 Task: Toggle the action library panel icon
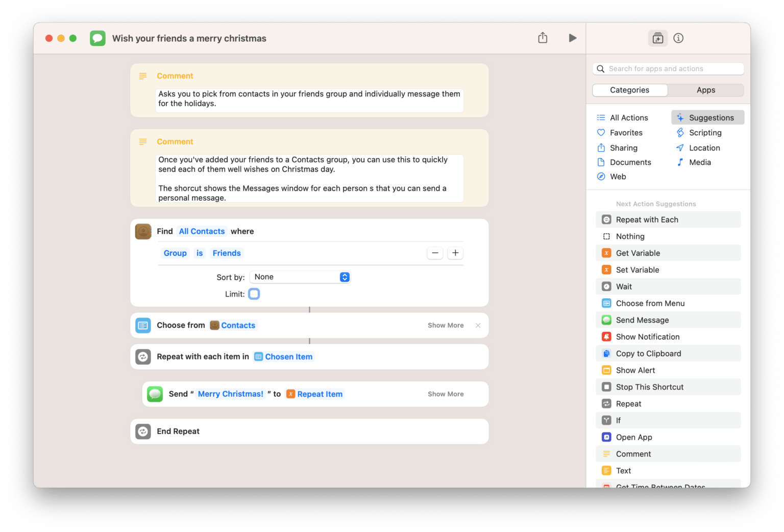657,38
